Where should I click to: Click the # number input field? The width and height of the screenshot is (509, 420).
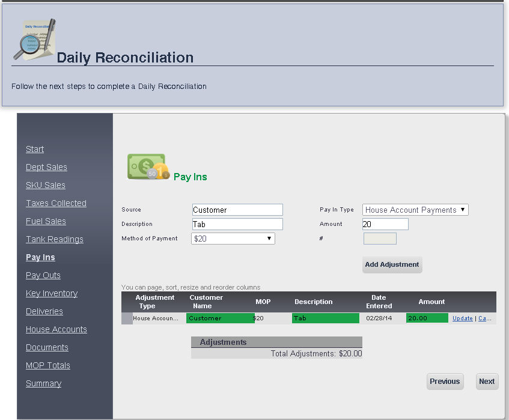pyautogui.click(x=380, y=239)
